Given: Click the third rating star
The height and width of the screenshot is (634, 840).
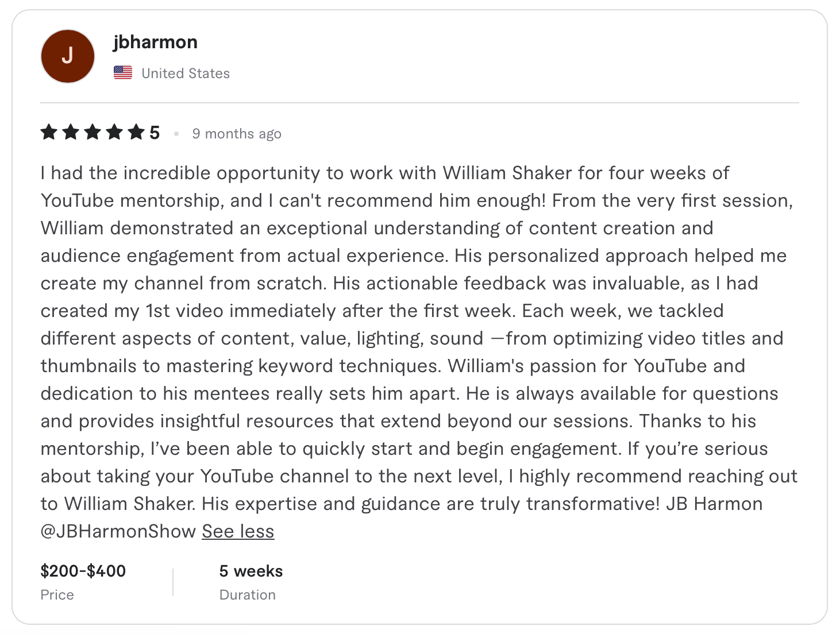Looking at the screenshot, I should [x=93, y=133].
